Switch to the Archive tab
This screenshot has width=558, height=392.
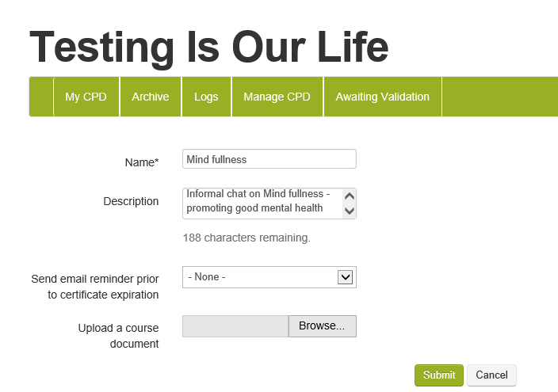[151, 97]
